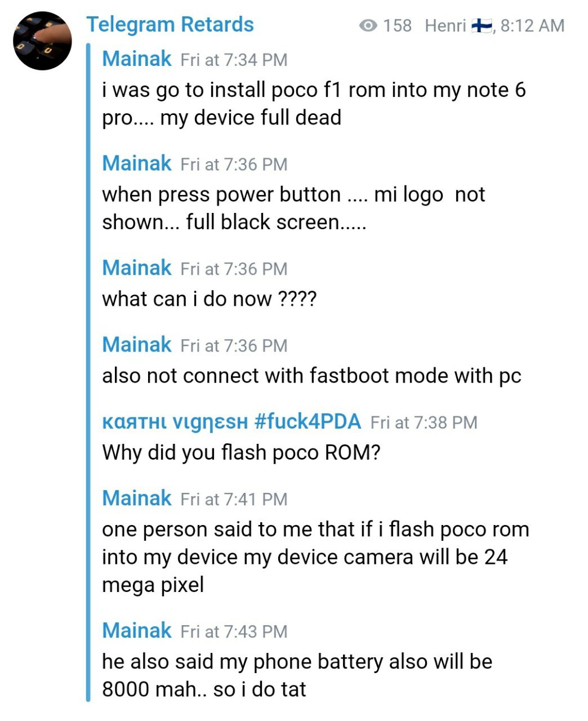Viewport: 588px width, 721px height.
Task: Select the 8000 mah battery message text
Action: click(297, 675)
